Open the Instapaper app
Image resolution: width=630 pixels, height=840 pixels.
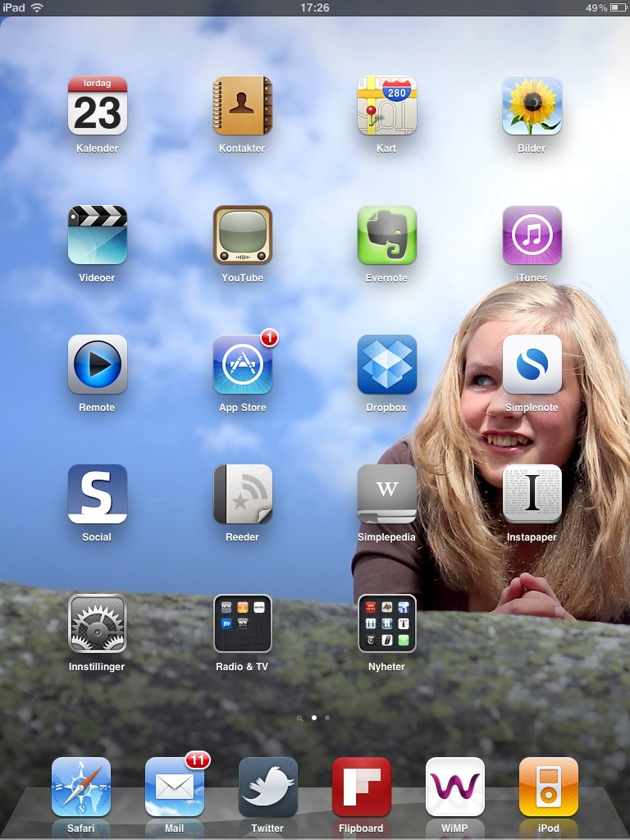click(532, 494)
